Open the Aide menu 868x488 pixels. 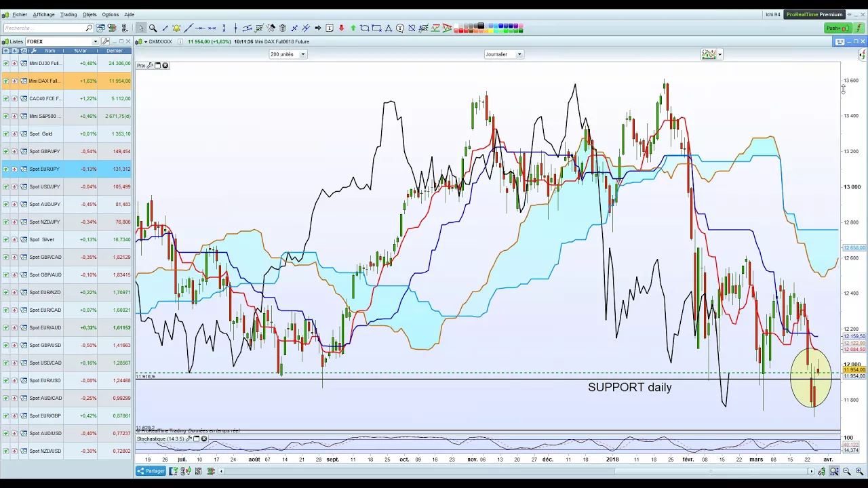[130, 14]
